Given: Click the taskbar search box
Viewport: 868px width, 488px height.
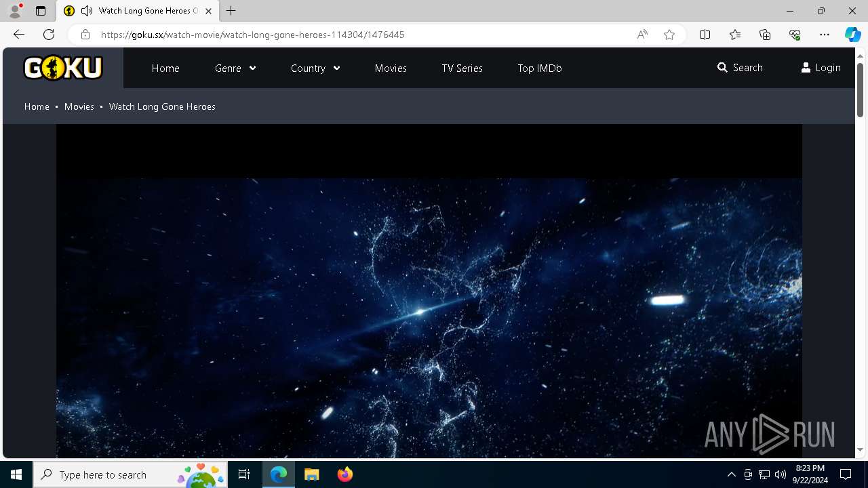Looking at the screenshot, I should tap(130, 474).
